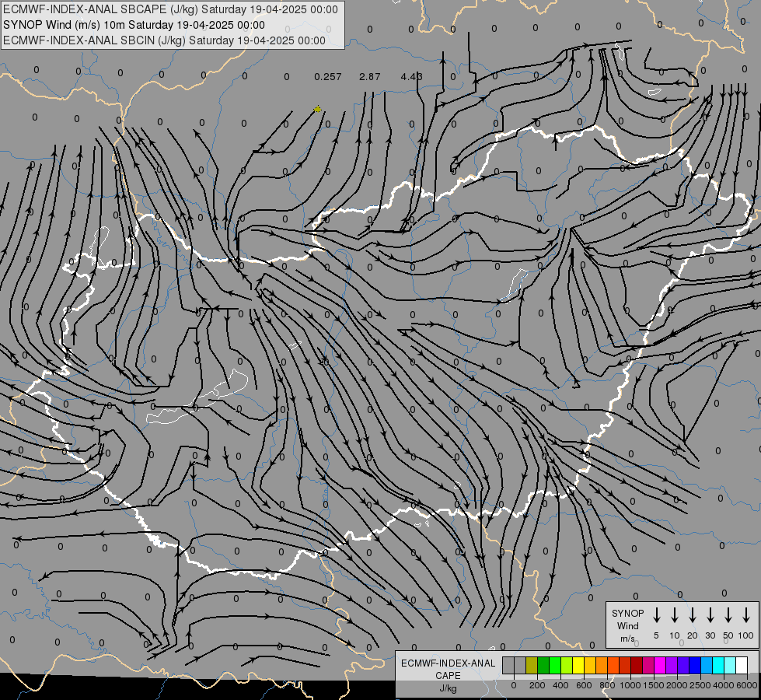Viewport: 761px width, 700px height.
Task: Click the J/kg unit label in CAPE legend
Action: tap(448, 688)
